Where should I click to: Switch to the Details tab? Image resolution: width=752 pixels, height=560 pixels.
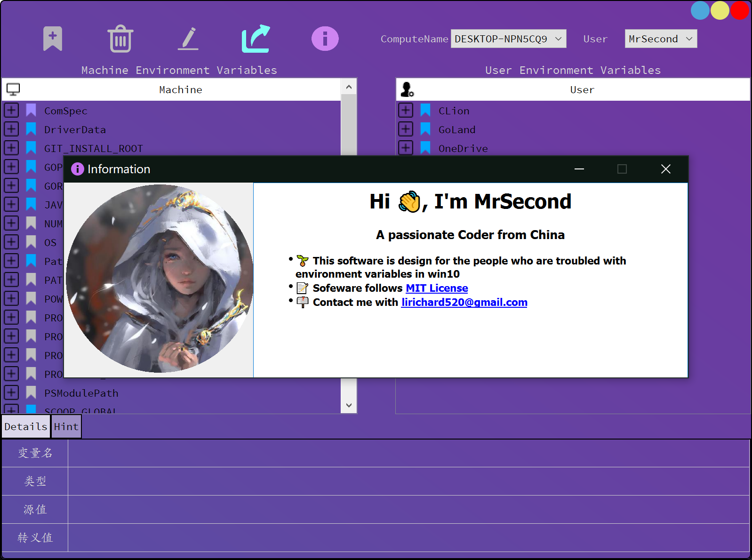26,427
